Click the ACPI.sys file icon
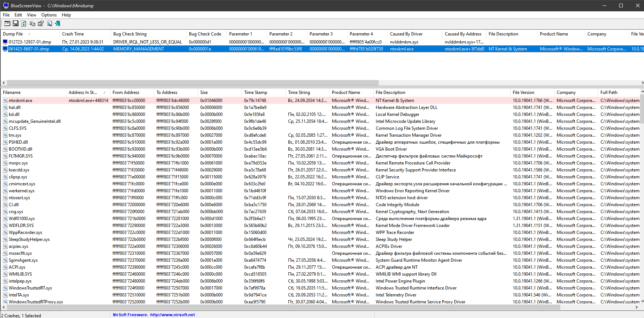The image size is (644, 318). click(5, 267)
